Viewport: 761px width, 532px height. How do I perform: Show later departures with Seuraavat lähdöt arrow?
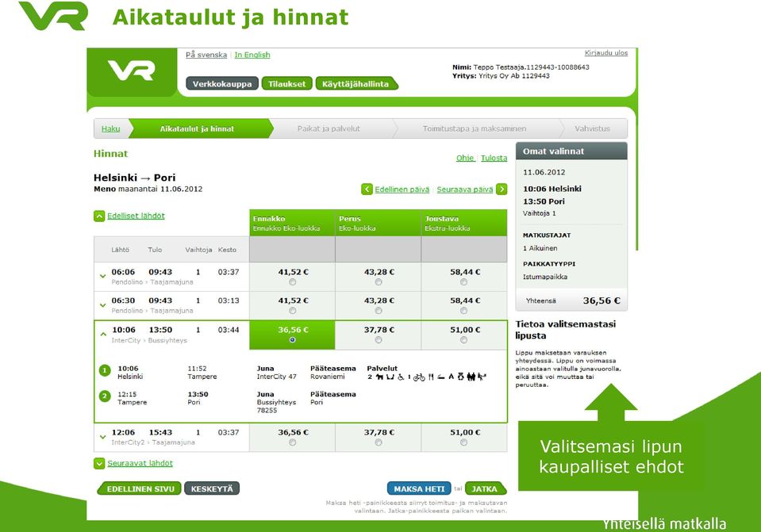(x=99, y=464)
